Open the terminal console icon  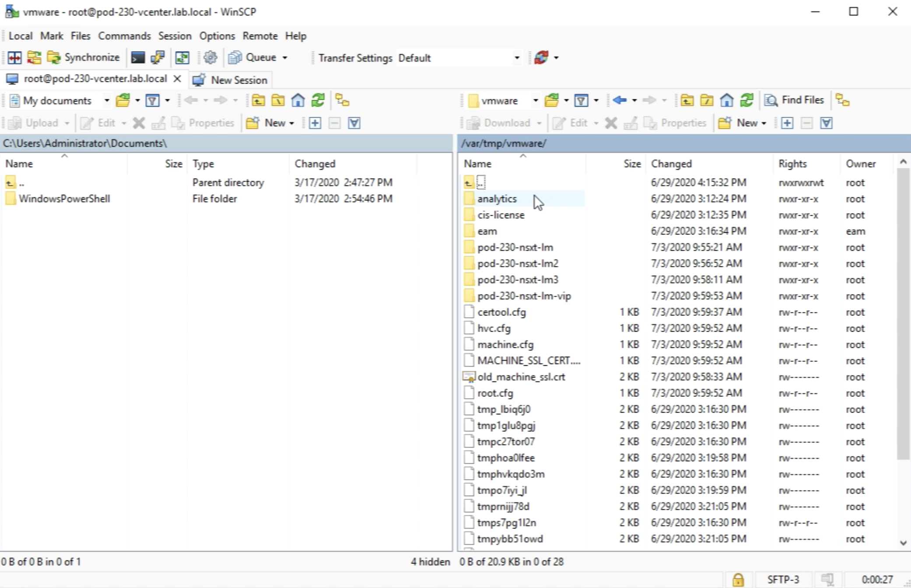tap(137, 57)
